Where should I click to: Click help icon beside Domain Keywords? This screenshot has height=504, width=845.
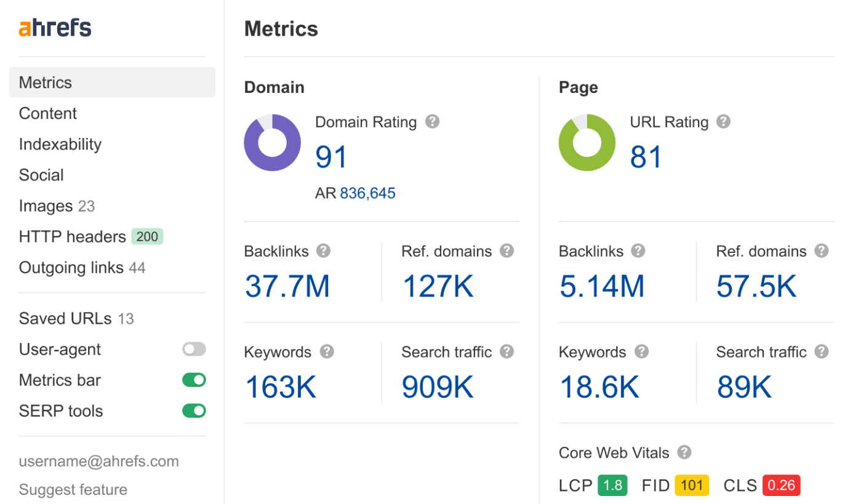[327, 352]
